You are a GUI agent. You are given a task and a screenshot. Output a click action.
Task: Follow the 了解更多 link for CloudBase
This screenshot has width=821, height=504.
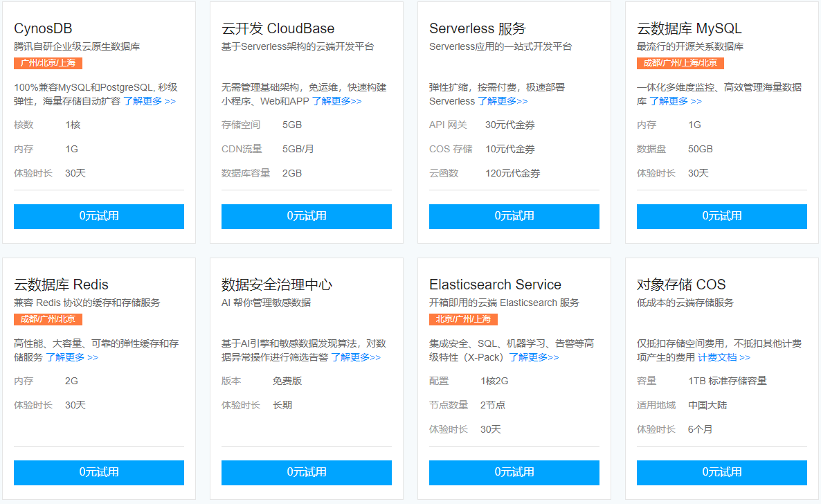(x=336, y=101)
